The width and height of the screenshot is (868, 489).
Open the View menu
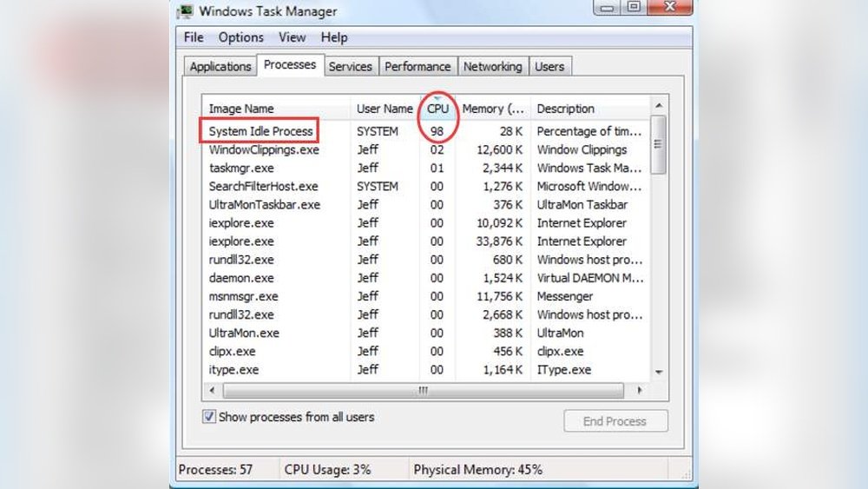292,37
